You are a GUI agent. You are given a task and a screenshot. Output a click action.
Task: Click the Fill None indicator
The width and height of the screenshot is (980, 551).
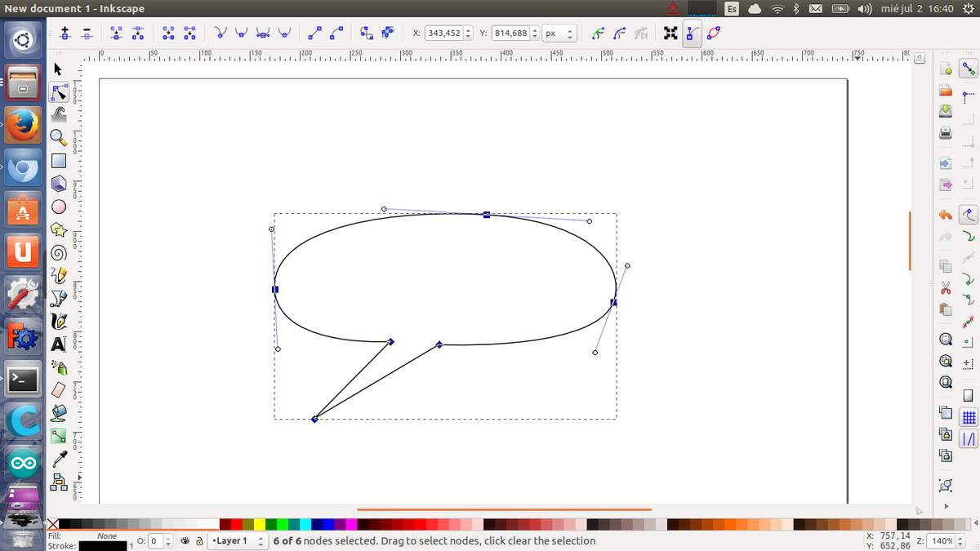[x=106, y=535]
